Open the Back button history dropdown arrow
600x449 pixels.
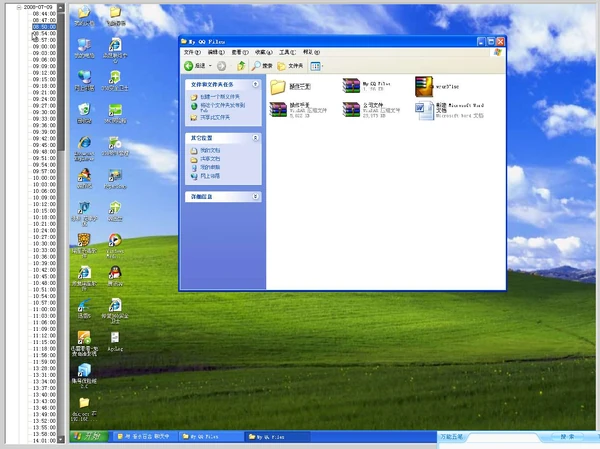point(210,66)
